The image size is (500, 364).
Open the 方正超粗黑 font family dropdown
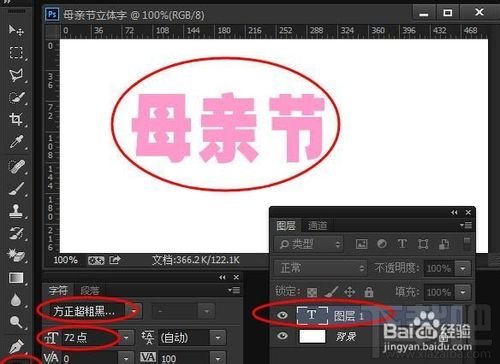pyautogui.click(x=134, y=311)
